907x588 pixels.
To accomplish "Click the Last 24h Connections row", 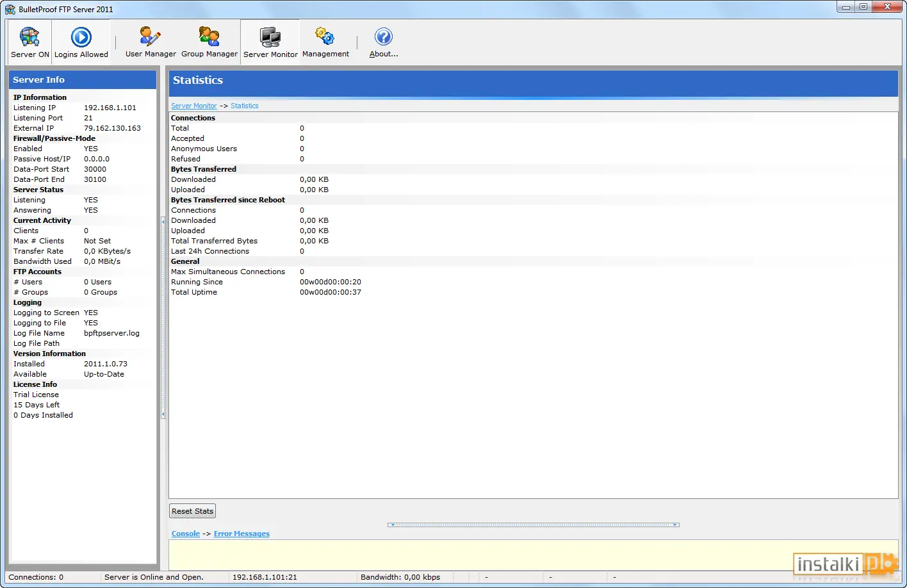I will [533, 251].
